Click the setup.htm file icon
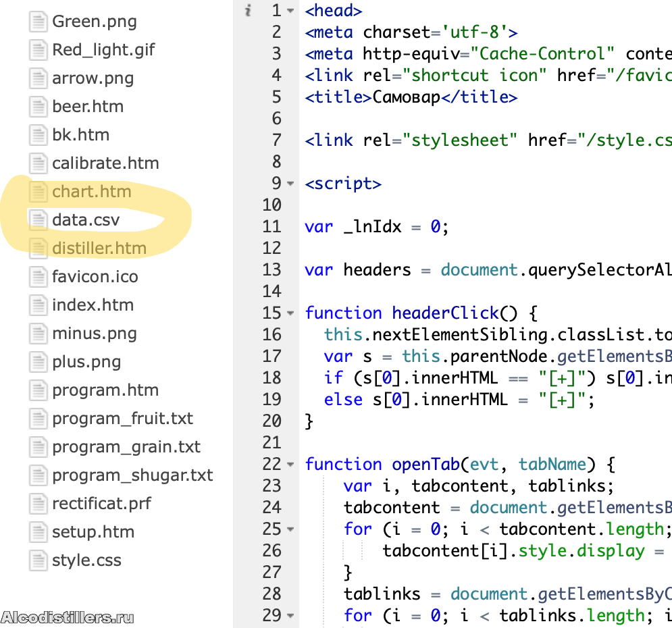 tap(38, 532)
